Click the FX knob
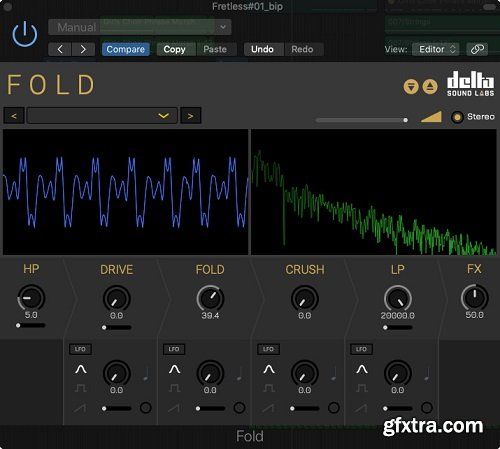The width and height of the screenshot is (500, 449). 474,298
